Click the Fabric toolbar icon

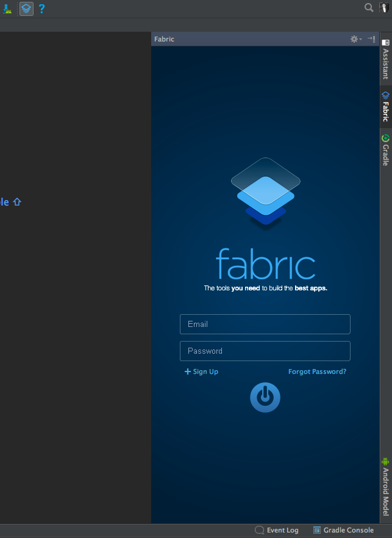coord(26,9)
